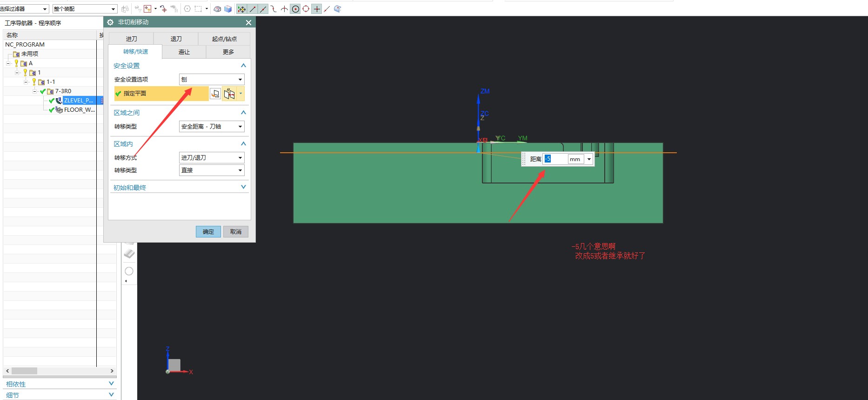This screenshot has height=400, width=868.
Task: Click the 确定 button
Action: coord(208,231)
